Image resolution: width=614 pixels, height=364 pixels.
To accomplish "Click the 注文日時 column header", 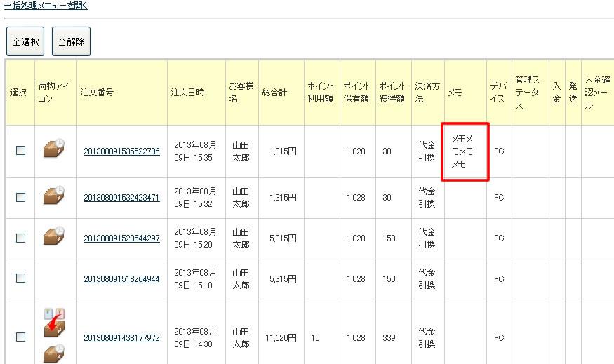I will [x=187, y=93].
